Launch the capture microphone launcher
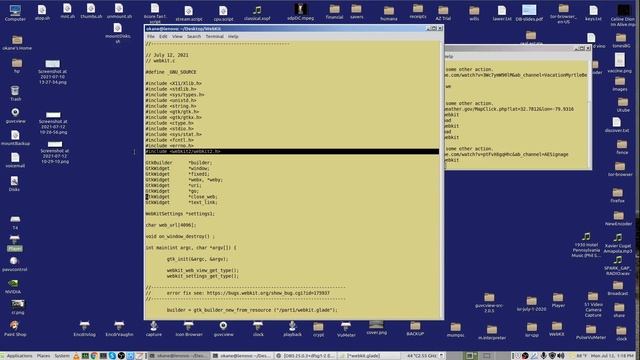The height and width of the screenshot is (360, 640). [x=154, y=329]
